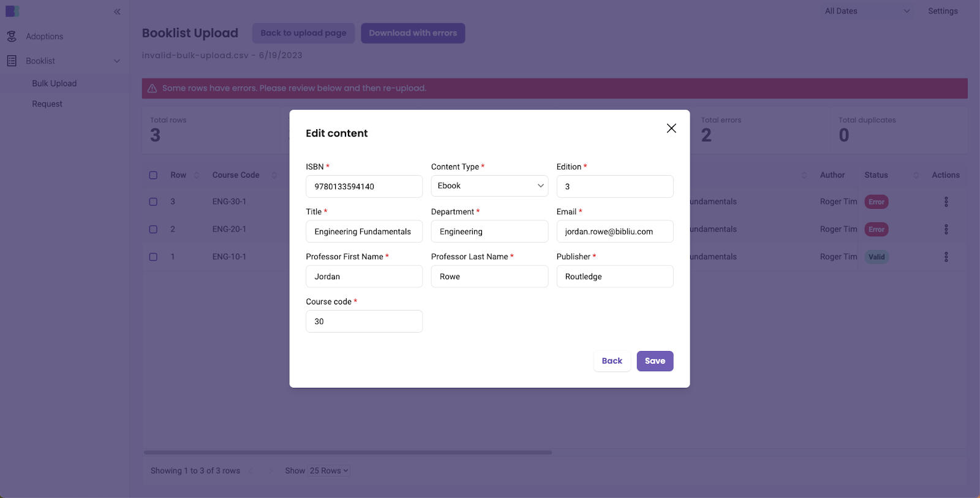Open the Content Type dropdown
Image resolution: width=980 pixels, height=498 pixels.
(489, 186)
